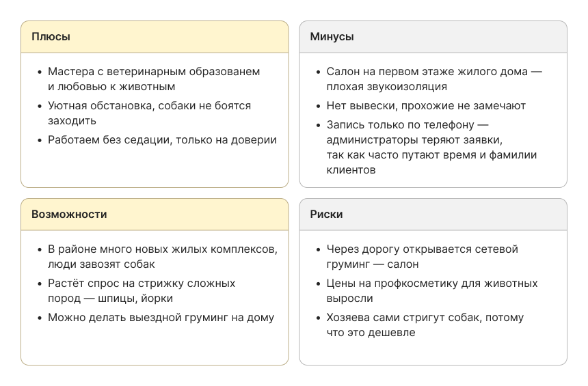The image size is (588, 386).
Task: Click the «Через дорогу открывается сетевой» item
Action: [422, 249]
